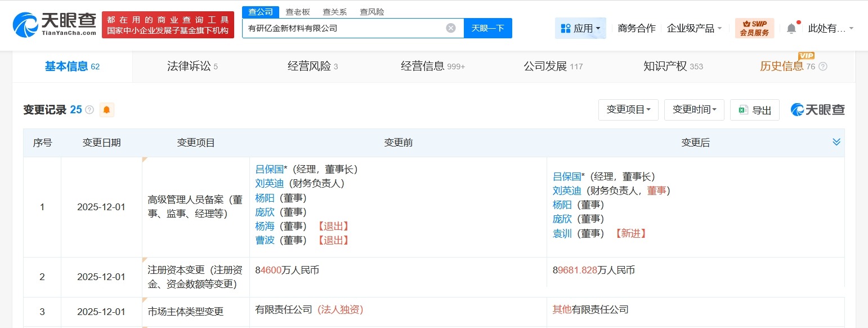Open the 法律诉讼 tab

(x=189, y=66)
